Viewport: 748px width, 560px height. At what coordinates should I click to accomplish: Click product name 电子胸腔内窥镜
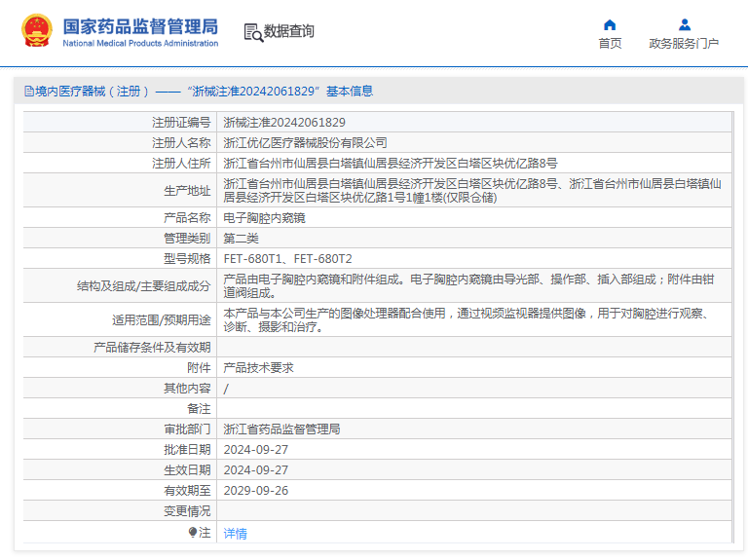[264, 218]
